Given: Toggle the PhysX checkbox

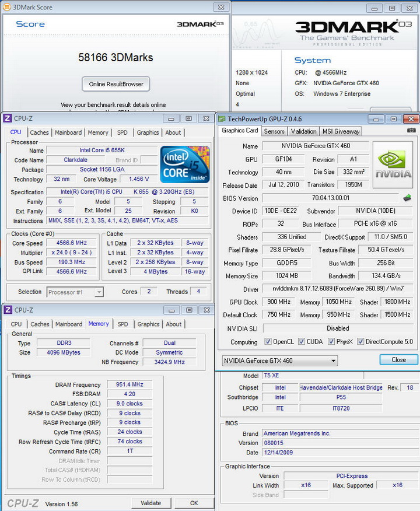Looking at the screenshot, I should point(331,341).
